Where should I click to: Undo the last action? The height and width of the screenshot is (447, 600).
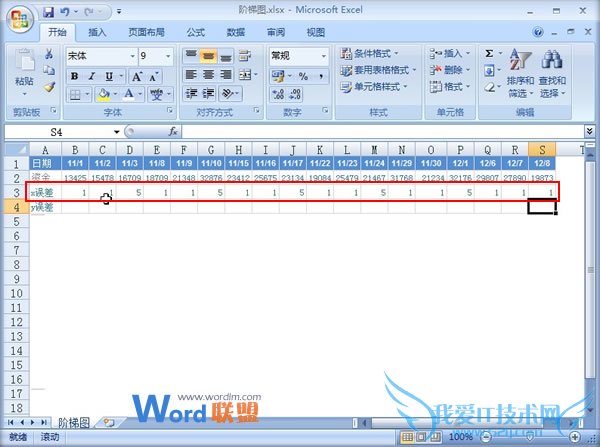point(65,12)
